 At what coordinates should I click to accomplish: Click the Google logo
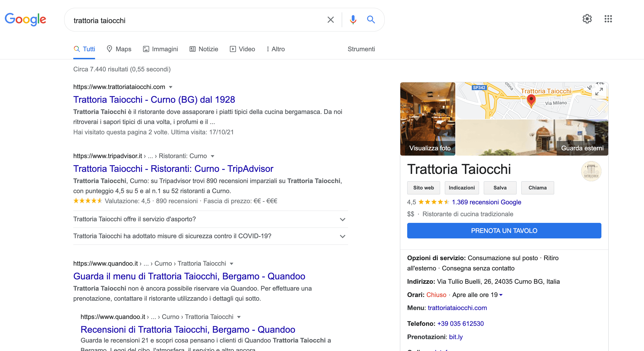25,19
